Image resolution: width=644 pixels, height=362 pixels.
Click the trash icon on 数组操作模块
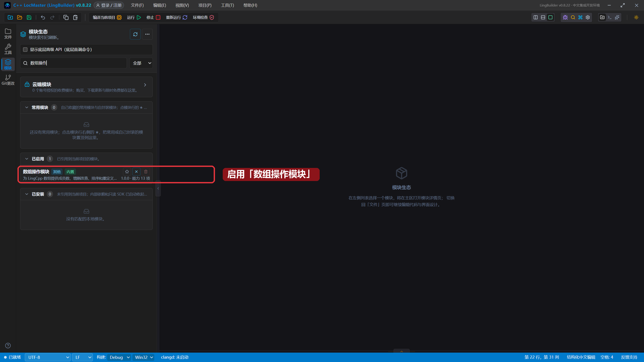click(146, 172)
